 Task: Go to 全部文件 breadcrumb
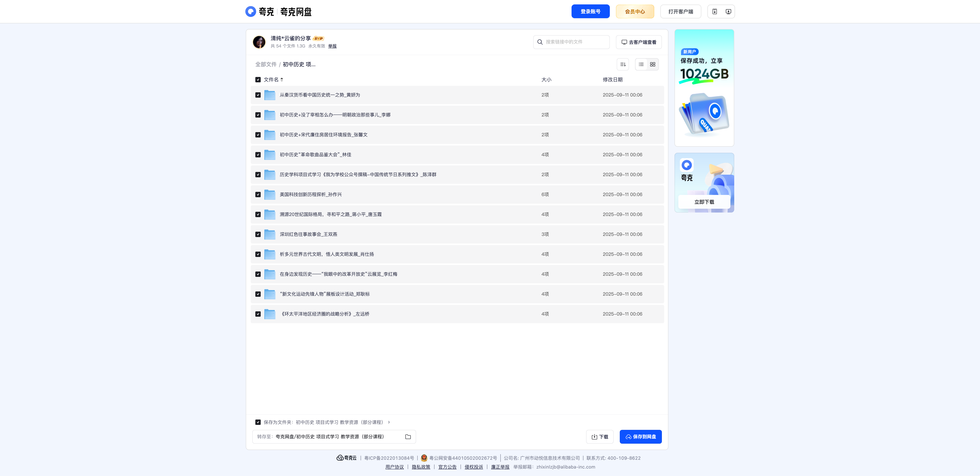tap(266, 64)
